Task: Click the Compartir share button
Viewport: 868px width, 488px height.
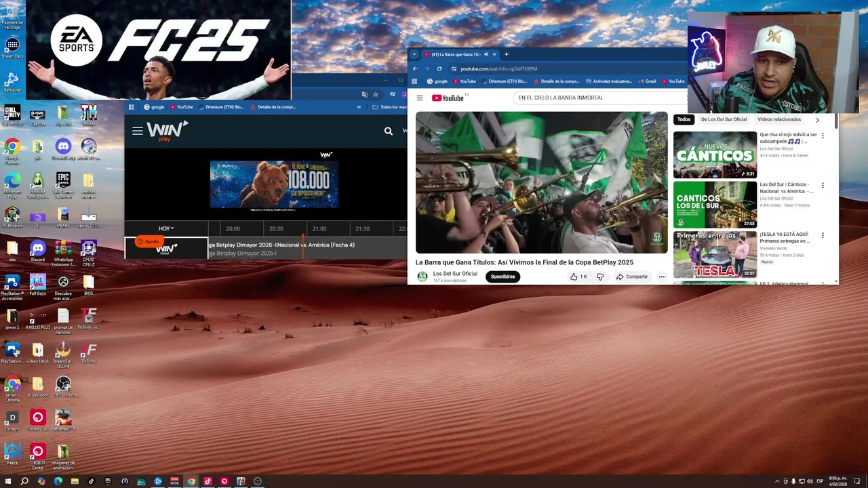Action: coord(632,277)
